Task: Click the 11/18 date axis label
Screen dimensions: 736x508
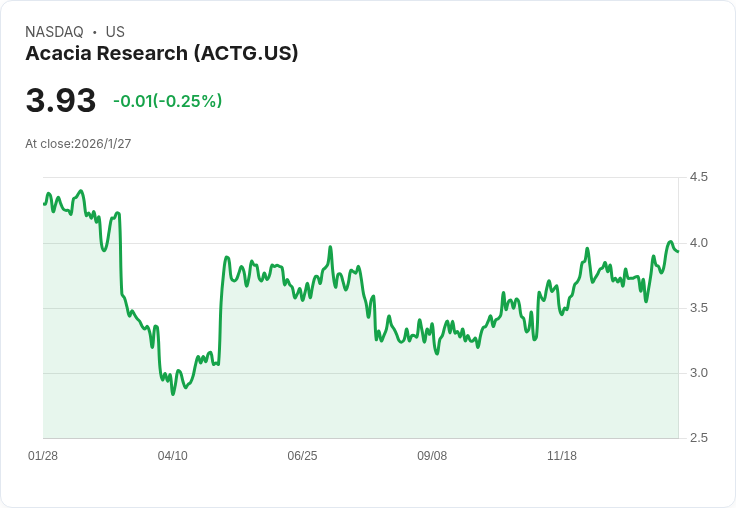Action: (562, 456)
